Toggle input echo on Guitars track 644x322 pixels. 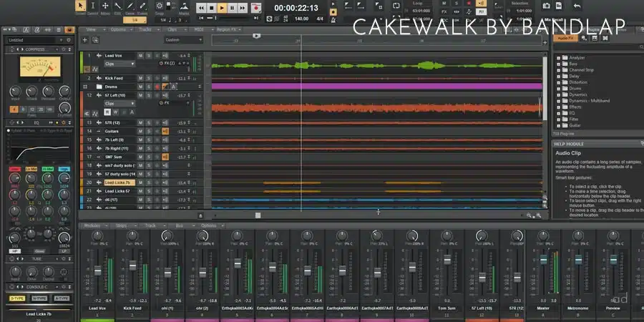tap(165, 131)
